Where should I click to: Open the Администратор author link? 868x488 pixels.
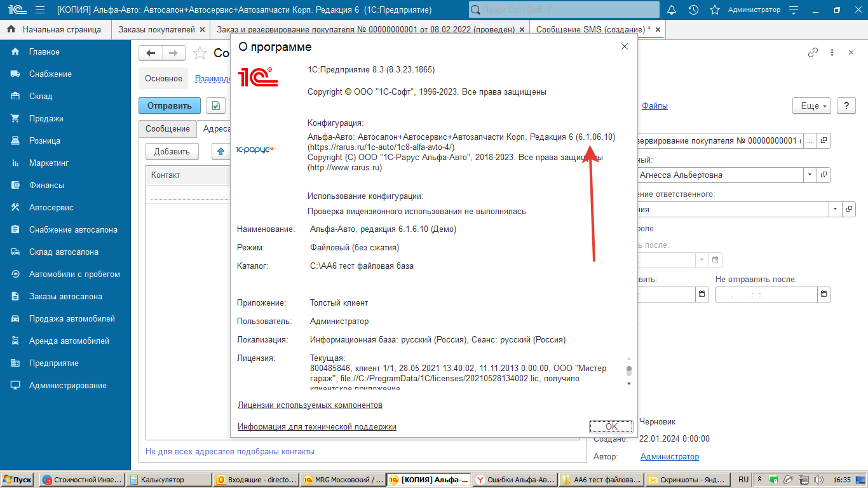point(670,457)
